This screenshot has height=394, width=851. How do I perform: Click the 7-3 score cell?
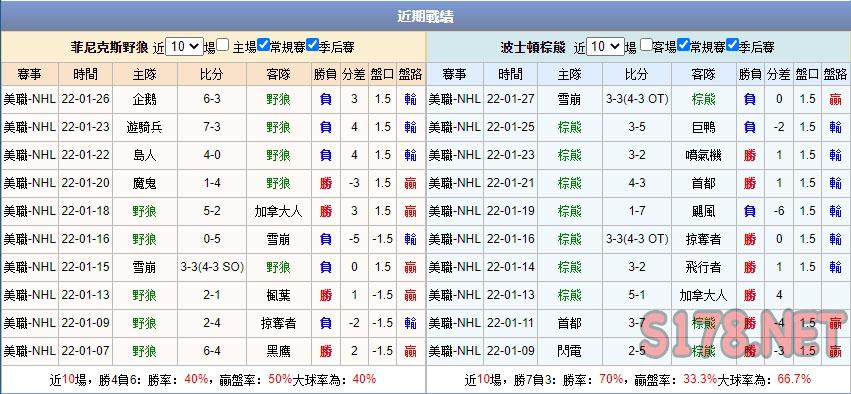212,127
